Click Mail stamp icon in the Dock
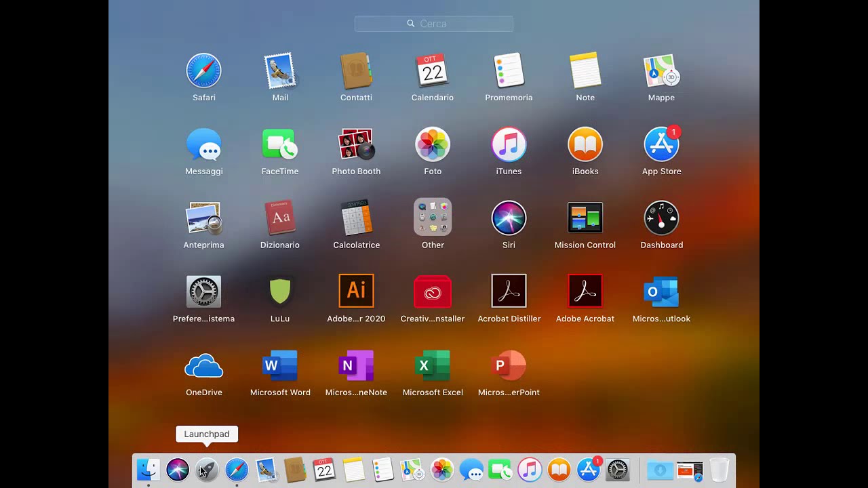 [x=266, y=469]
